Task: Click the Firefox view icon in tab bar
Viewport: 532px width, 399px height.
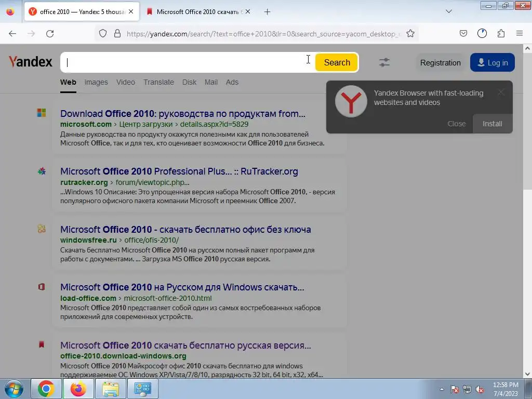Action: (x=10, y=11)
